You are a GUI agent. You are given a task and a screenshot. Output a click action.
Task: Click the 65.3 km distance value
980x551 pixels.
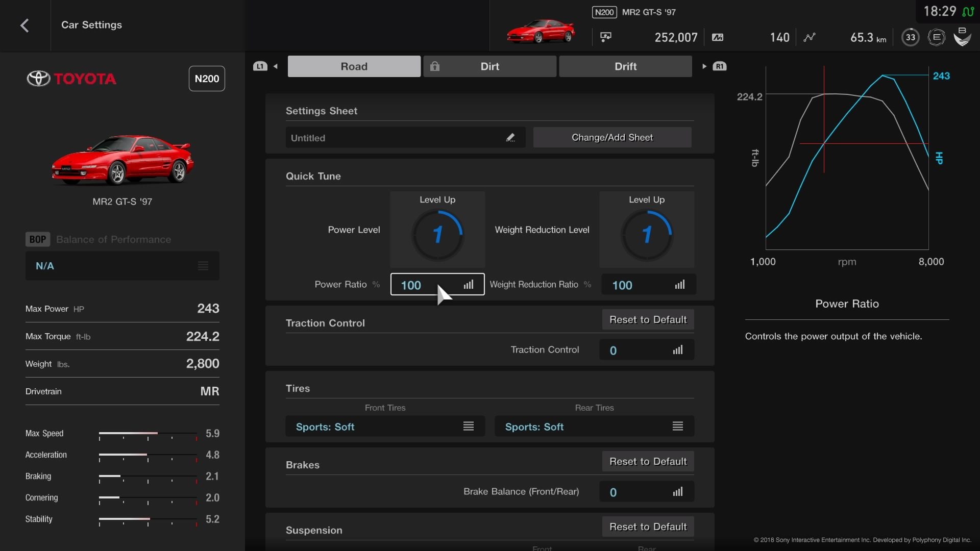click(x=868, y=37)
